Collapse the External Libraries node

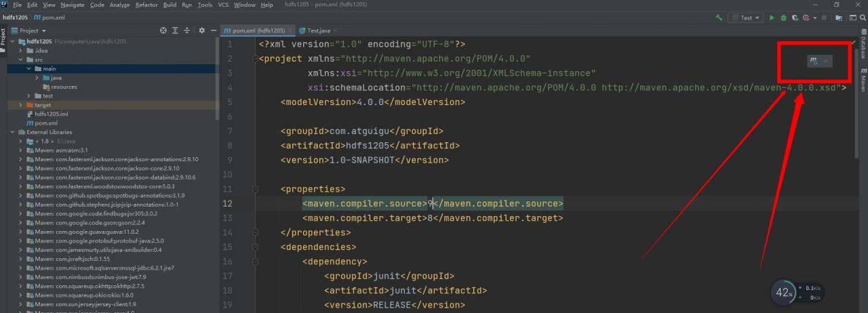click(13, 132)
